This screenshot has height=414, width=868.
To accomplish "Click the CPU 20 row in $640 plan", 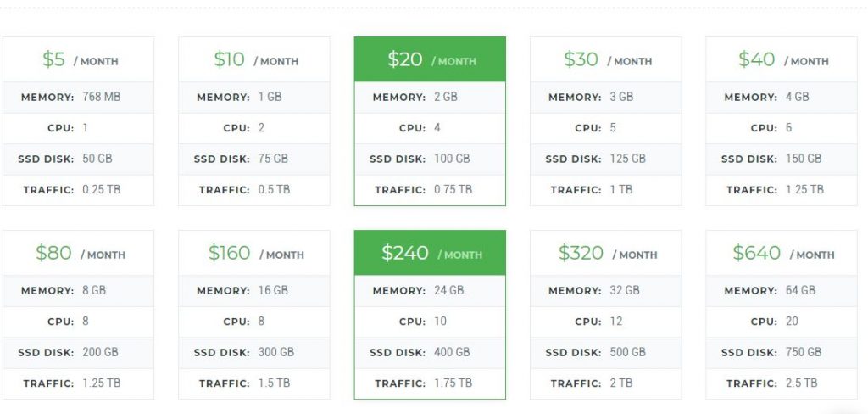I will (x=782, y=322).
